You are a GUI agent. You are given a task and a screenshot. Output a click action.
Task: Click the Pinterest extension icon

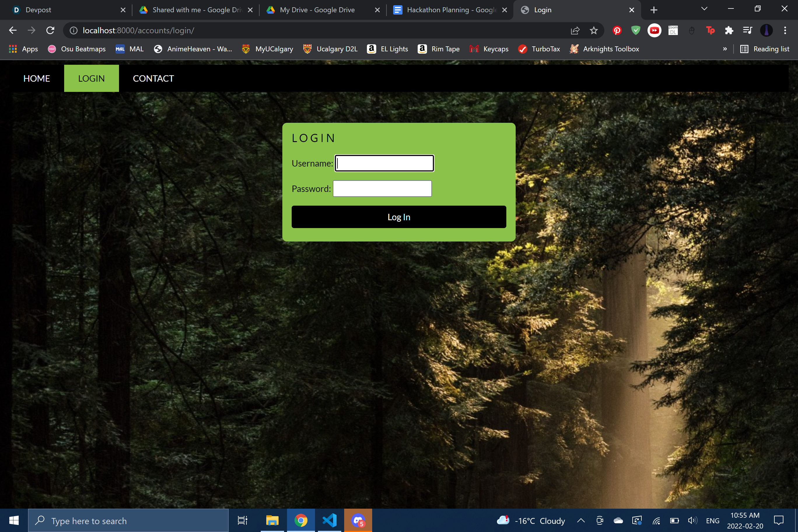point(617,31)
